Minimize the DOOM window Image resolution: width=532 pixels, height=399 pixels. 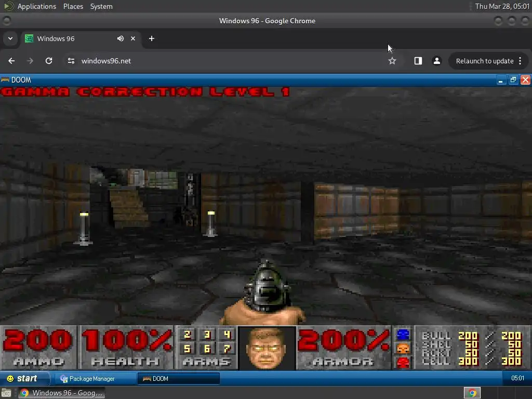tap(500, 79)
